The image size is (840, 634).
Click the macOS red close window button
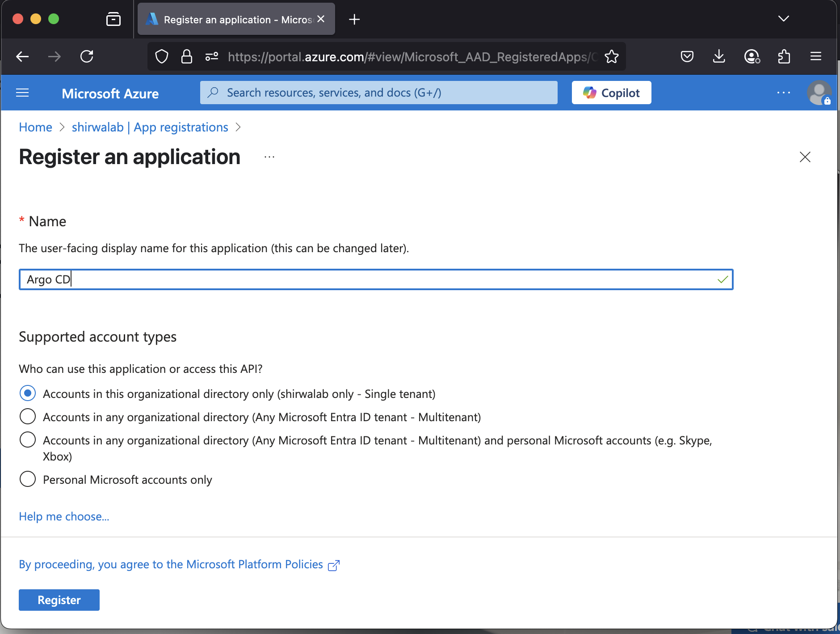(x=18, y=19)
